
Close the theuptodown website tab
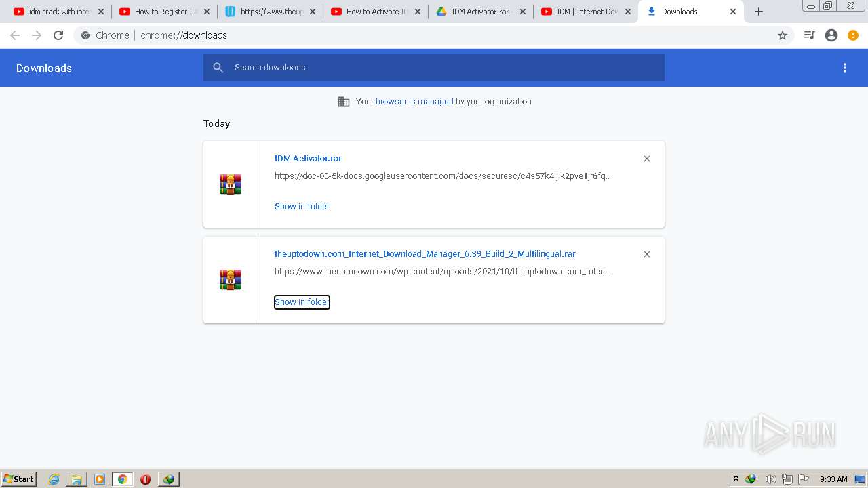click(313, 12)
